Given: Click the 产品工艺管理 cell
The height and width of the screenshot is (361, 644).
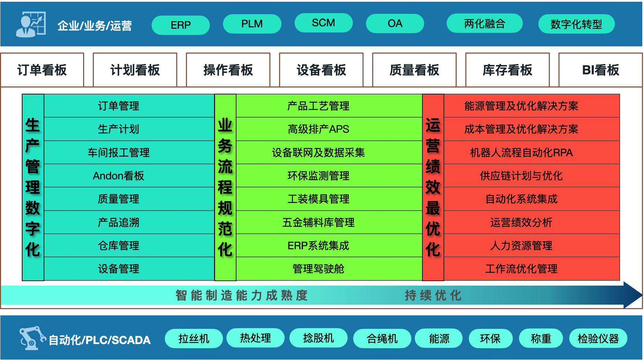Looking at the screenshot, I should [329, 106].
